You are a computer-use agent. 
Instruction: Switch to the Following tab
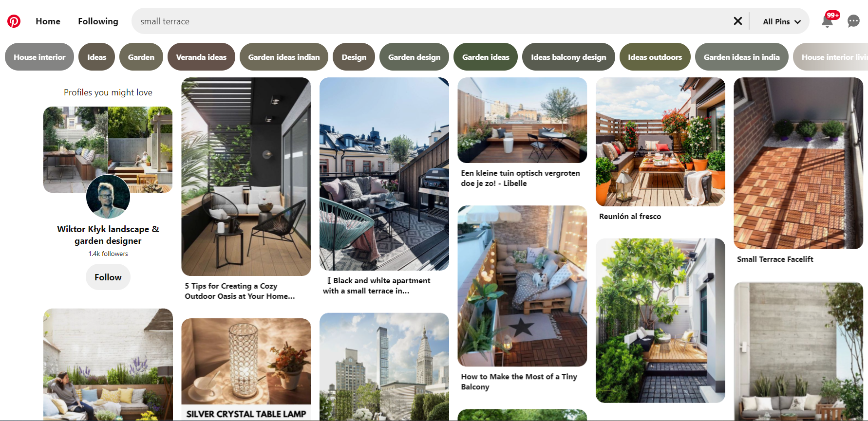pyautogui.click(x=98, y=21)
